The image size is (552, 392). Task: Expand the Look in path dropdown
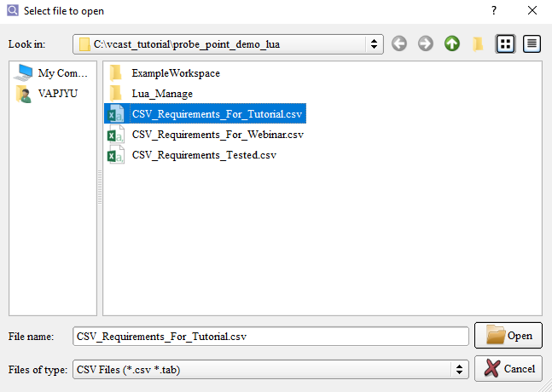pos(374,43)
